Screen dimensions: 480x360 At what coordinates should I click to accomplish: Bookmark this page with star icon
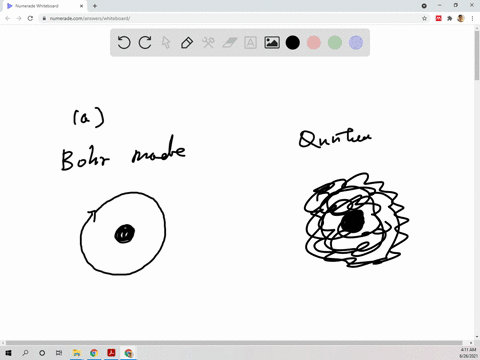coord(424,18)
